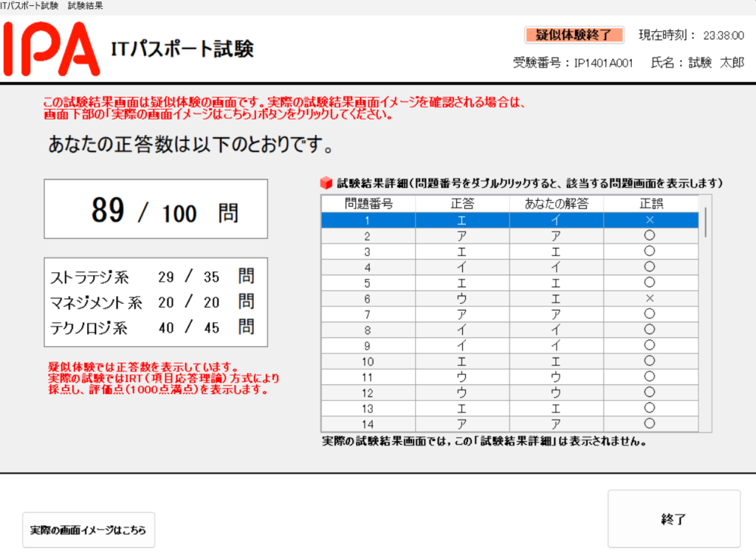Click the 正答 column header
This screenshot has height=560, width=756.
[462, 204]
